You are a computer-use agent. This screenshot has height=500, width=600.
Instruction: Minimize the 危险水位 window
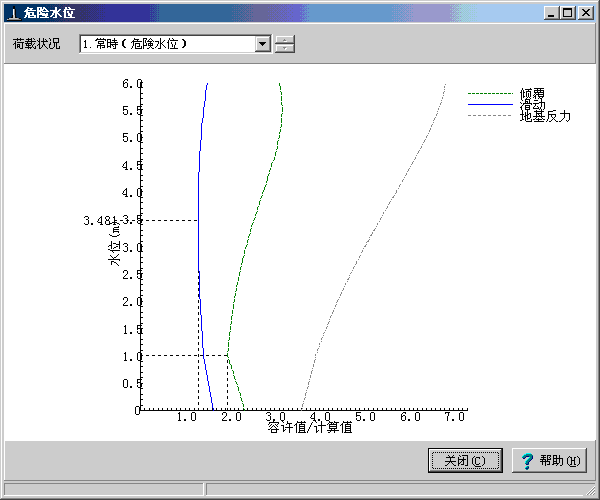point(551,13)
